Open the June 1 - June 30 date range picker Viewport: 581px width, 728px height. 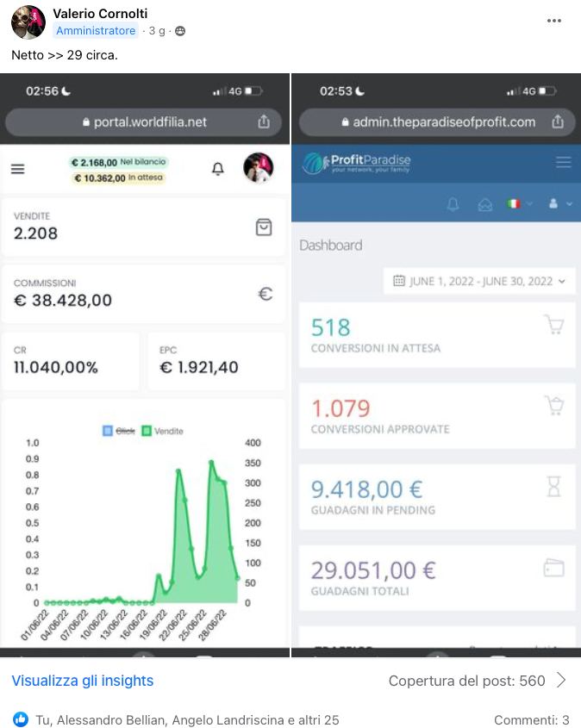pos(479,281)
